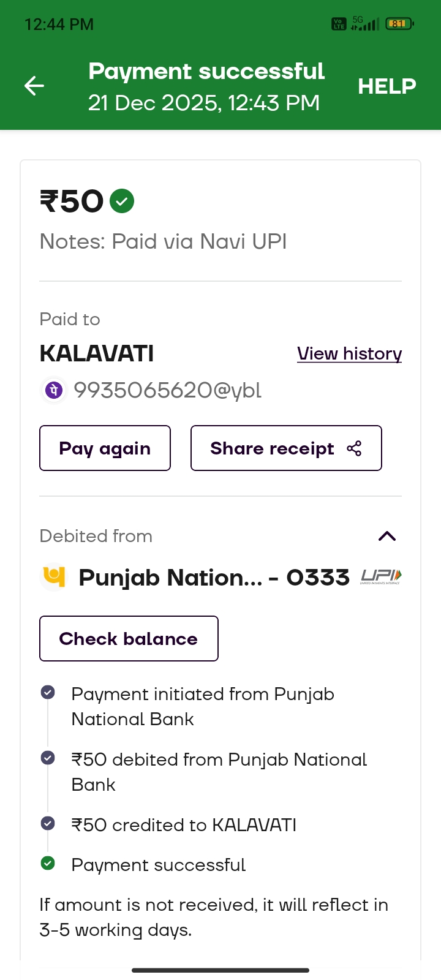Viewport: 441px width, 980px height.
Task: Collapse the Debited from section chevron
Action: tap(387, 537)
